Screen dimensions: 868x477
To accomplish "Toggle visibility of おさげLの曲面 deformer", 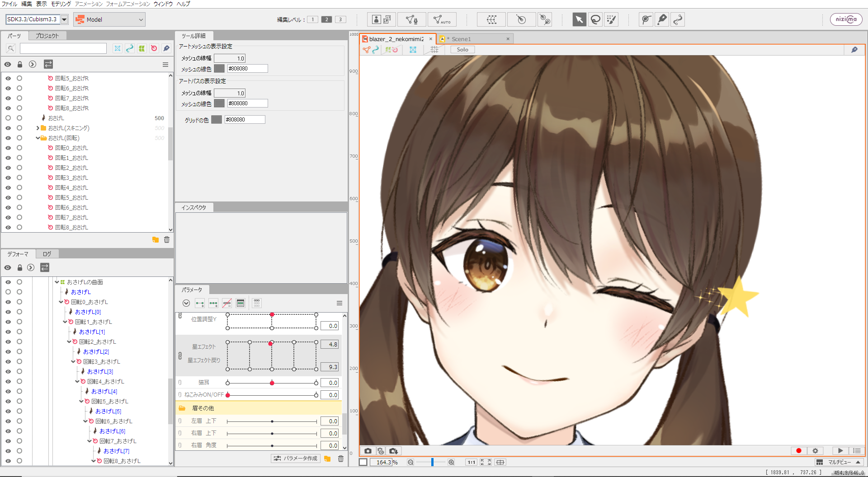I will click(8, 282).
